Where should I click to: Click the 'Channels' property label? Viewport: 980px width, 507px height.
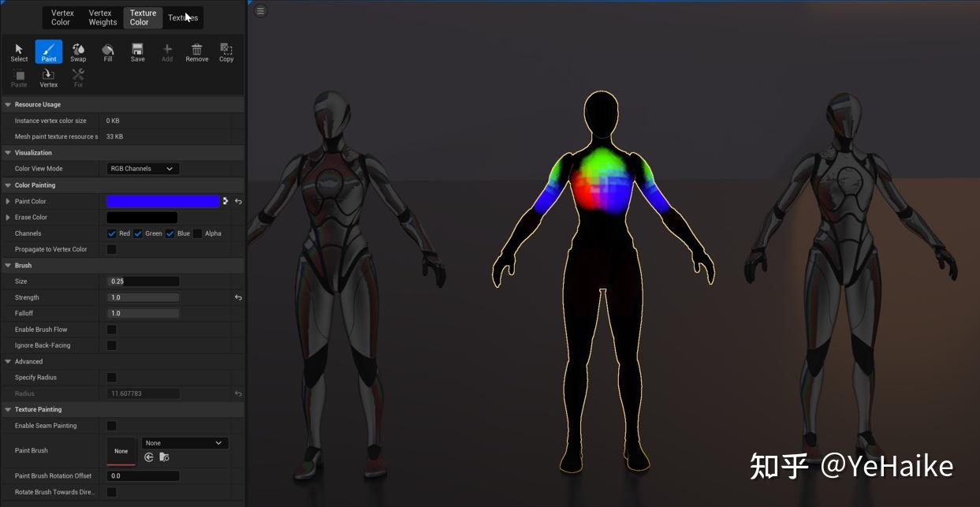coord(28,233)
